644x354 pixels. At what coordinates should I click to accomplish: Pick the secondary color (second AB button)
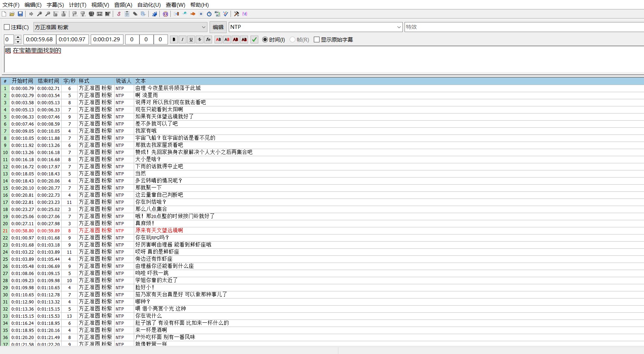[227, 39]
